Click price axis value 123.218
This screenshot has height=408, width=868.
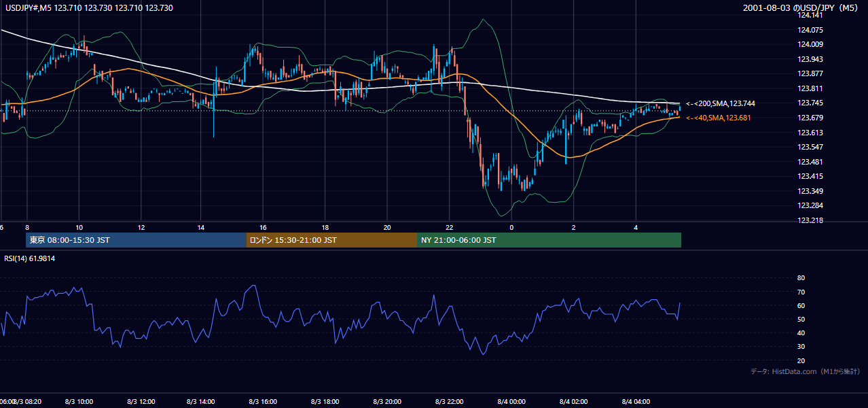click(x=812, y=220)
